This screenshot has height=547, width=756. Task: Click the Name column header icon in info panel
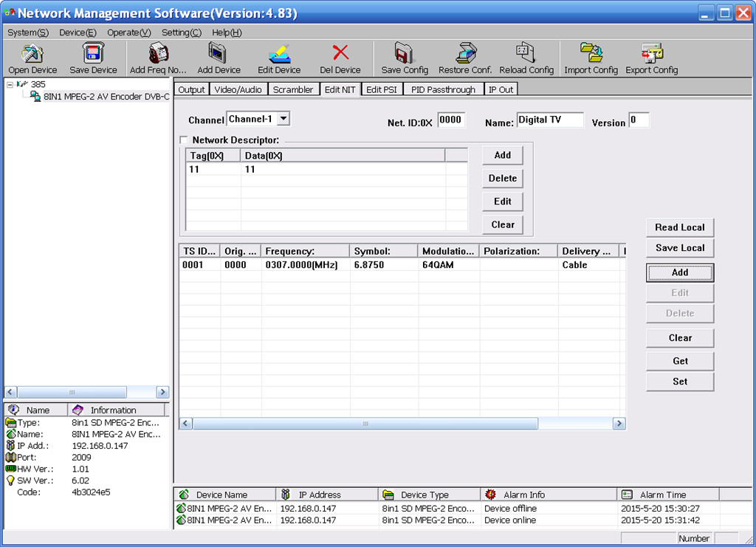(13, 410)
